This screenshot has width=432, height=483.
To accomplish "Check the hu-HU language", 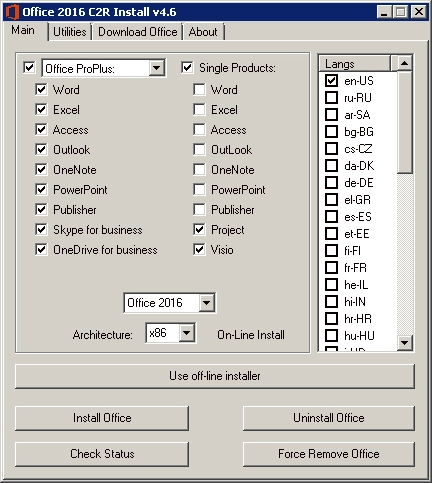I will coord(331,336).
